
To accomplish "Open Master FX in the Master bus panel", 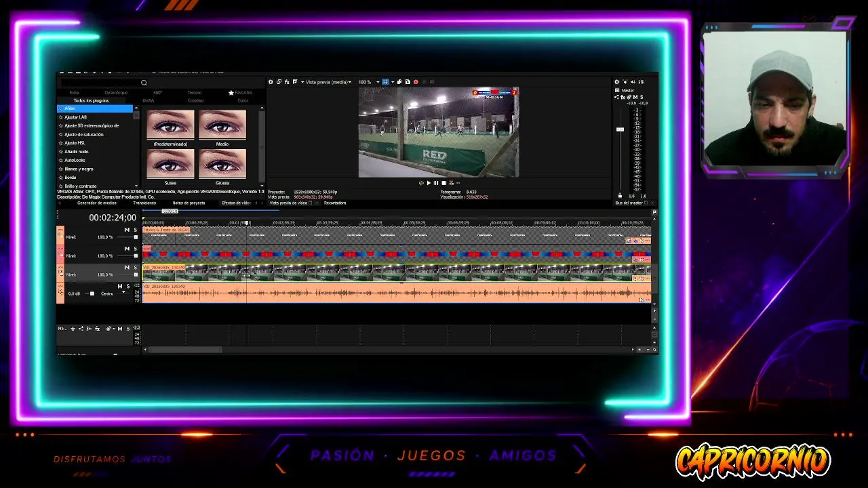I will 623,97.
